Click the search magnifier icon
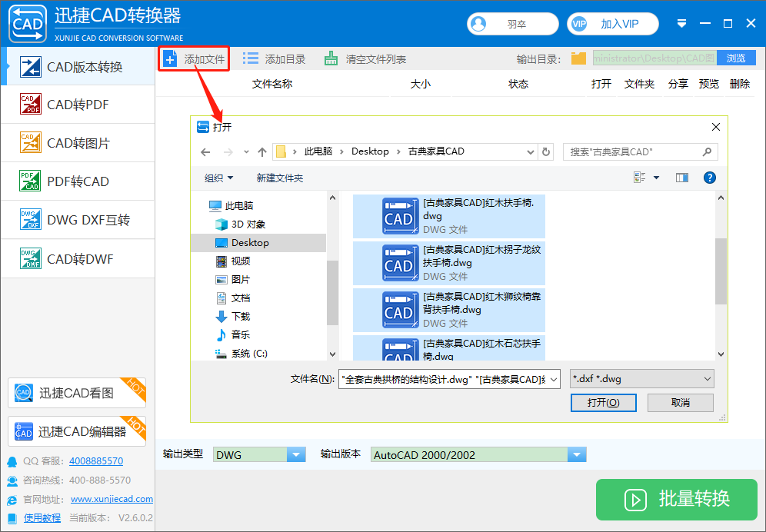Screen dimensions: 766x532 [x=707, y=152]
